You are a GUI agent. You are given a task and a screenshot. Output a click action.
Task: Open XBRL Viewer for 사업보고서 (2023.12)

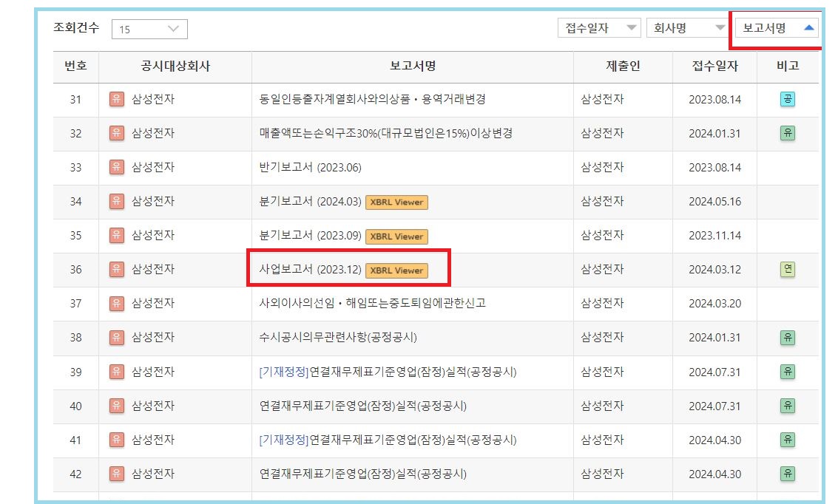397,270
